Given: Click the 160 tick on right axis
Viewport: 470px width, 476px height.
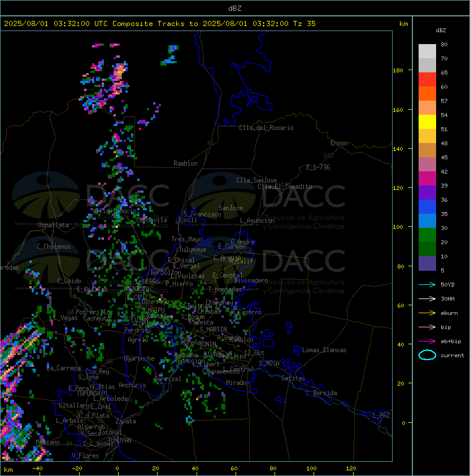Looking at the screenshot, I should tap(398, 110).
